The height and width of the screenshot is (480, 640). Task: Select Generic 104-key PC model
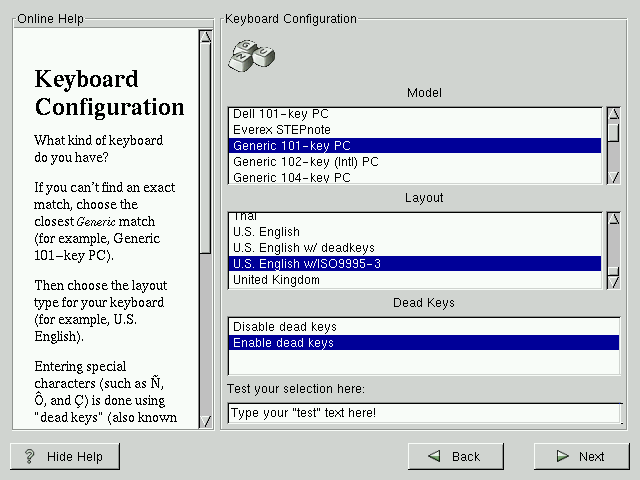pos(291,177)
